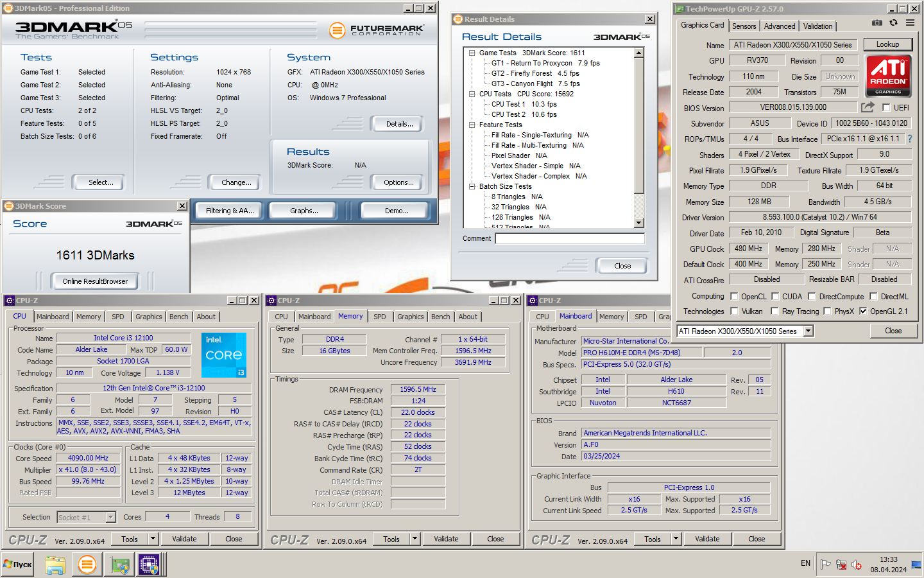
Task: Click the title bar icon of the CPU-Z window showing the Memory tab
Action: [x=271, y=301]
